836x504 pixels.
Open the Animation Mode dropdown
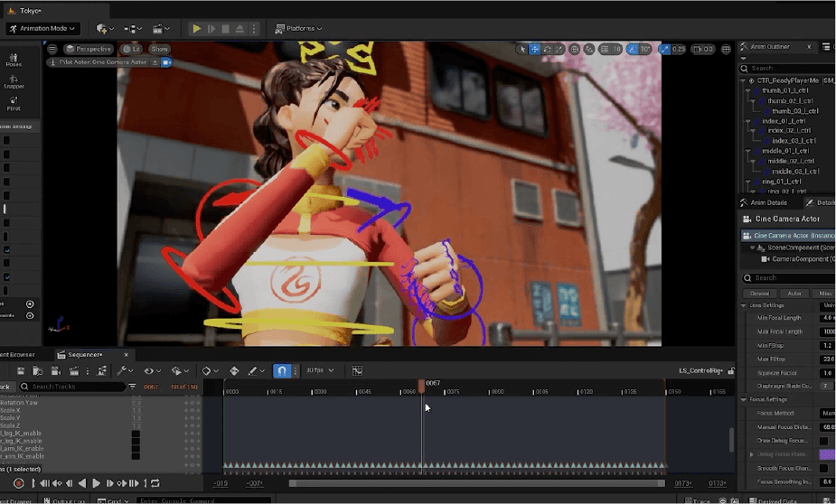[x=42, y=29]
